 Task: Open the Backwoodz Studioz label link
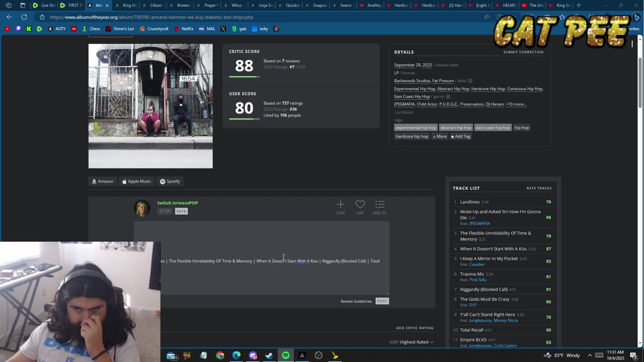(x=412, y=80)
